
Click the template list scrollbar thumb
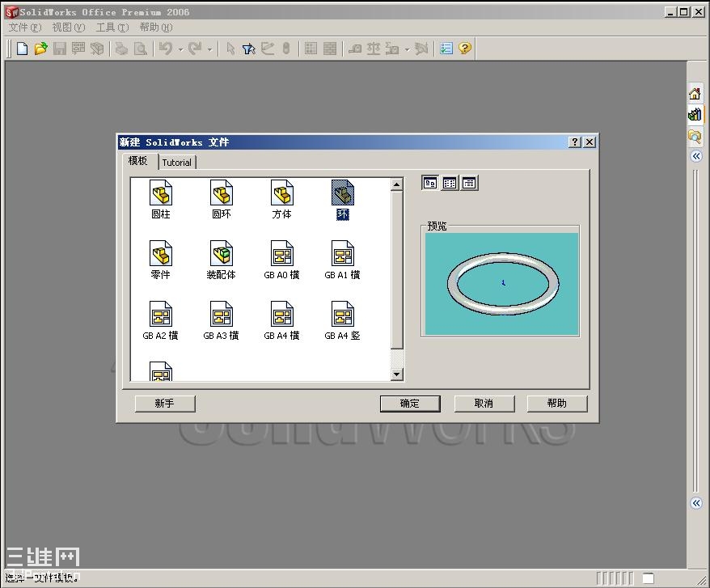tap(397, 270)
